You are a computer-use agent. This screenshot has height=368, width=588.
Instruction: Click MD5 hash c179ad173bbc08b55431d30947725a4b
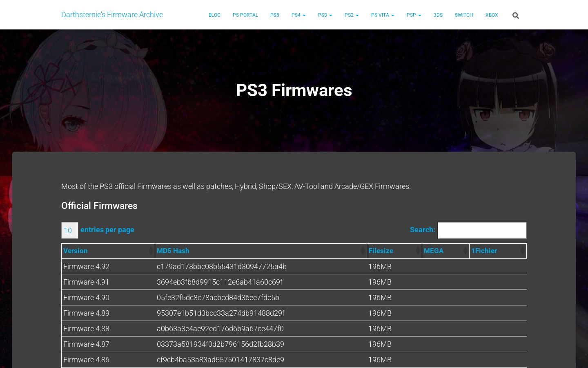pos(222,267)
